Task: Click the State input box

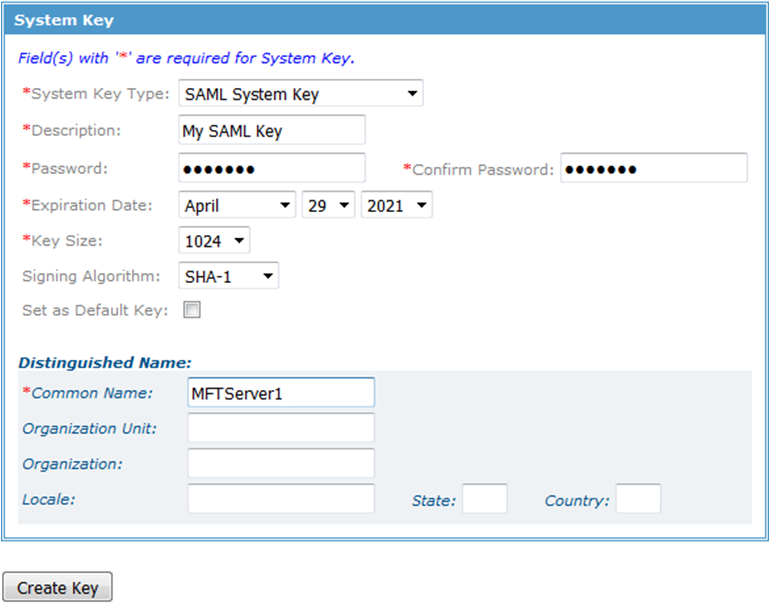Action: click(484, 499)
